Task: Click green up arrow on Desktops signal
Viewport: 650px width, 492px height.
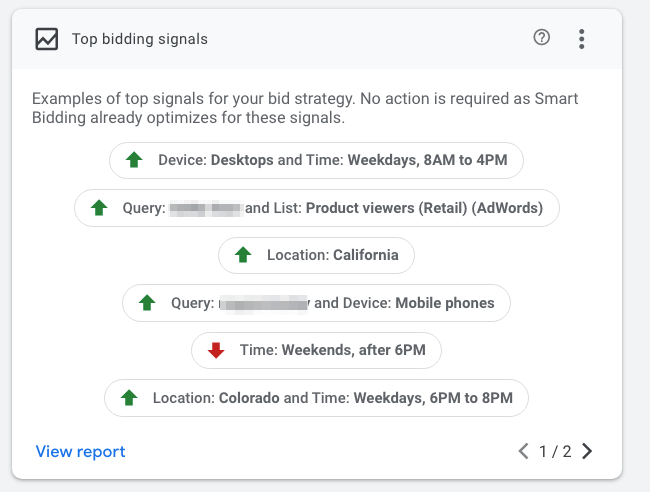Action: click(134, 160)
